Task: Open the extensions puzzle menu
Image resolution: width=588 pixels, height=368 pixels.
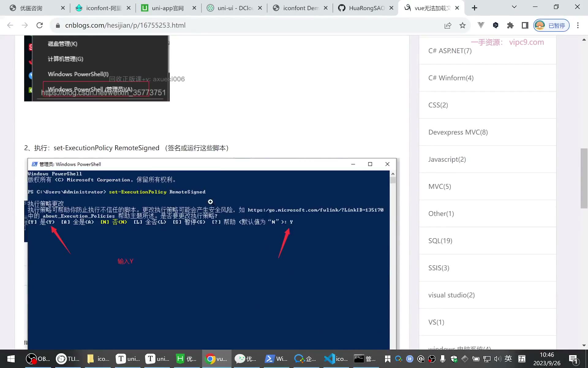Action: click(x=510, y=25)
